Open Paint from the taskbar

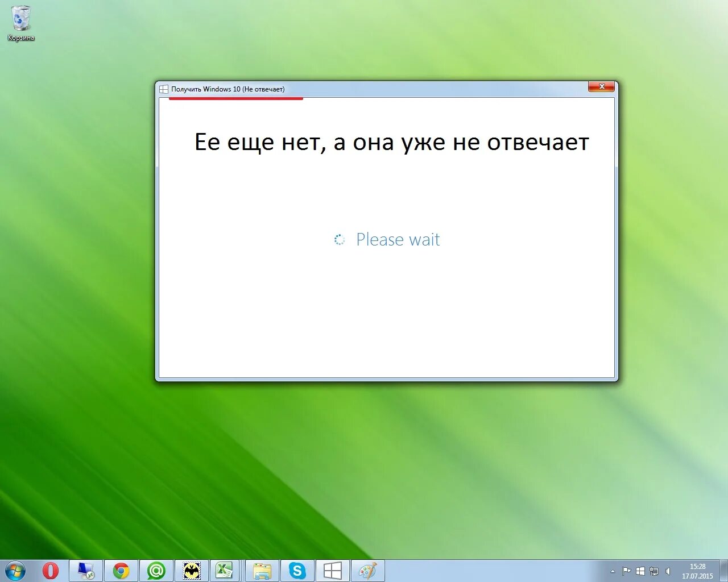point(368,570)
